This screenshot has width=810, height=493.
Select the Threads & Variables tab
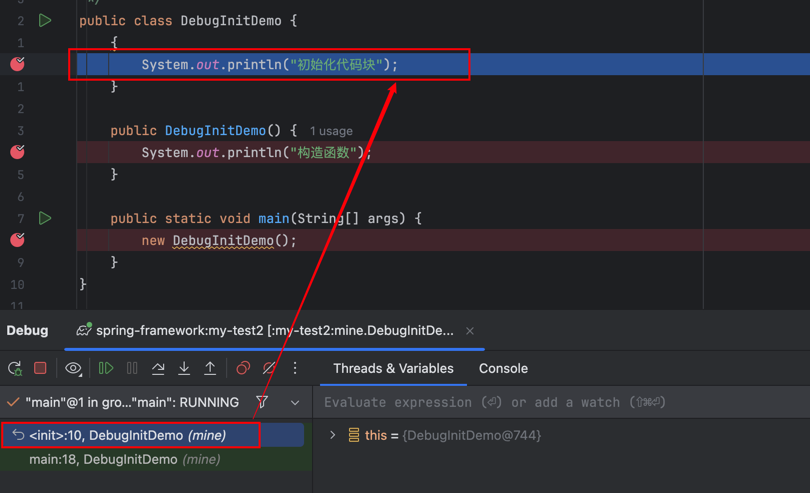(x=393, y=368)
